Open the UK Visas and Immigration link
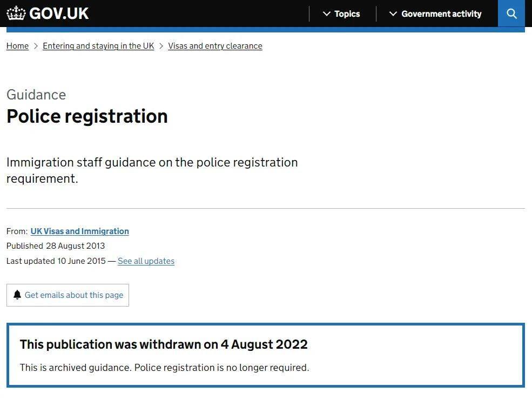The height and width of the screenshot is (399, 532). pyautogui.click(x=79, y=231)
